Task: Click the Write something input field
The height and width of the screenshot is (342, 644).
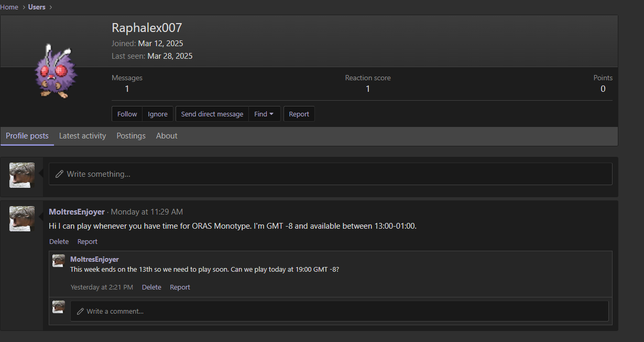Action: pos(331,174)
